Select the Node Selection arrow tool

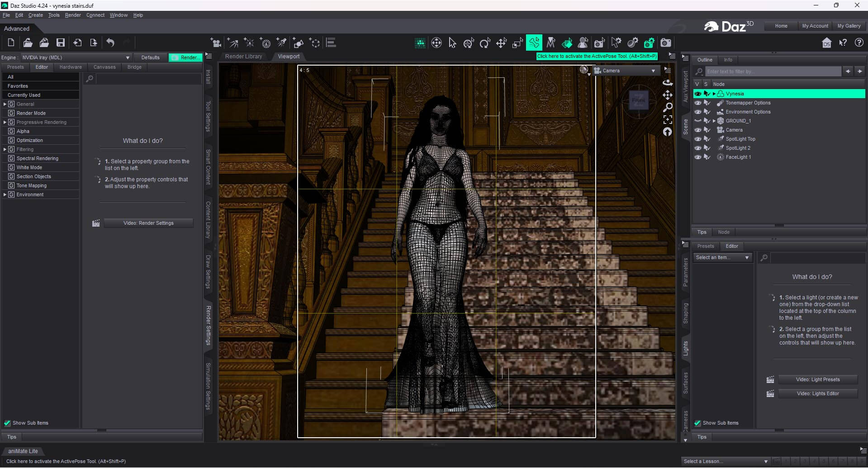[x=452, y=43]
